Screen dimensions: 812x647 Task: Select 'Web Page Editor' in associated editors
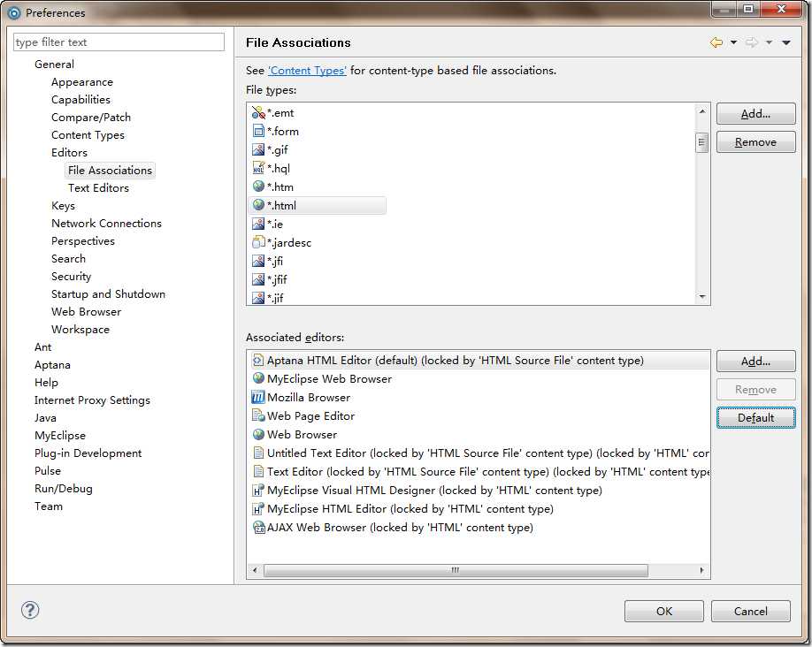[x=310, y=415]
